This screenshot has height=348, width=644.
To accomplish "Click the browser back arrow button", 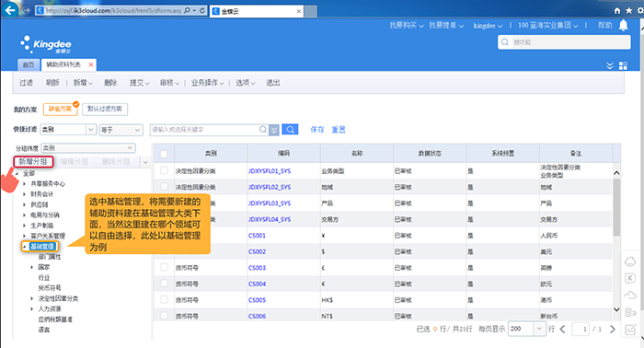I will coord(10,10).
